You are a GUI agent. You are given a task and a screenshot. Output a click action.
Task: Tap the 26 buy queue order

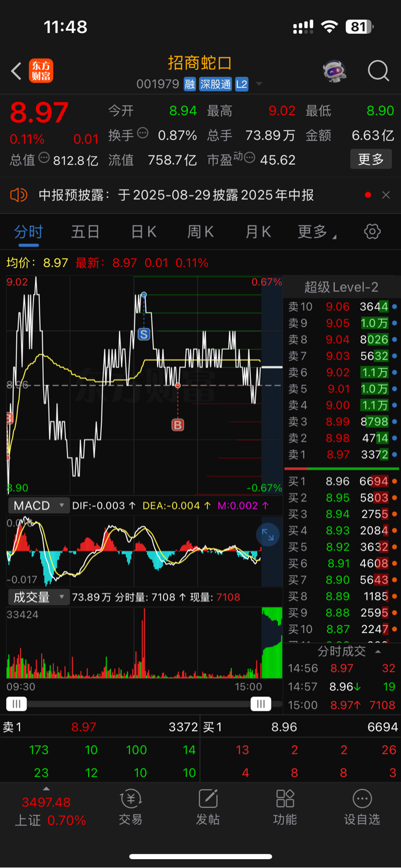click(x=388, y=750)
